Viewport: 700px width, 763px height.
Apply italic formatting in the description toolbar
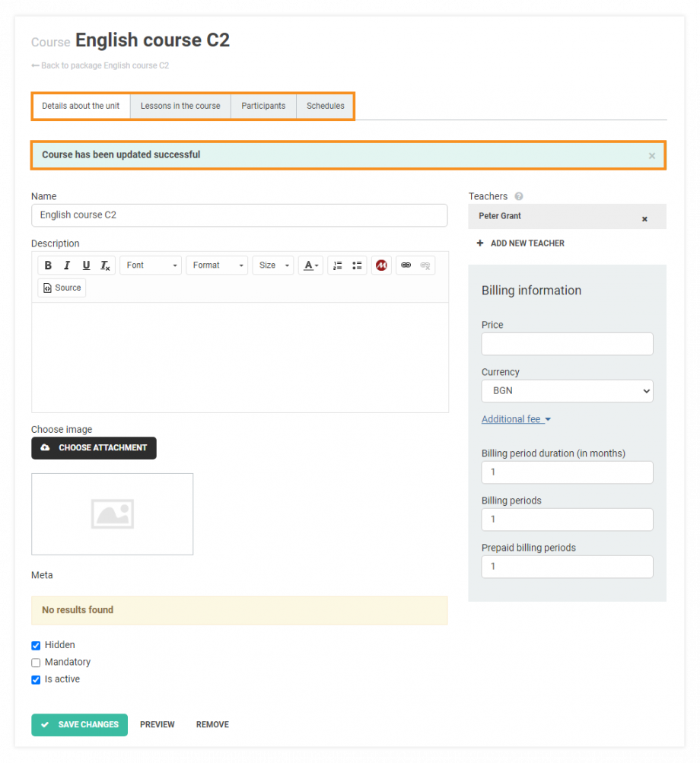pos(67,265)
